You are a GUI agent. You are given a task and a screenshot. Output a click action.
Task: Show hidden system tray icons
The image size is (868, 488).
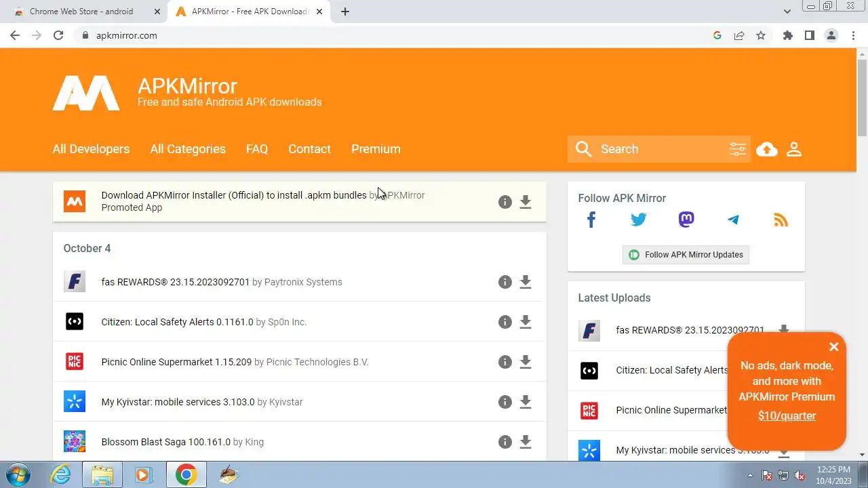coord(750,475)
